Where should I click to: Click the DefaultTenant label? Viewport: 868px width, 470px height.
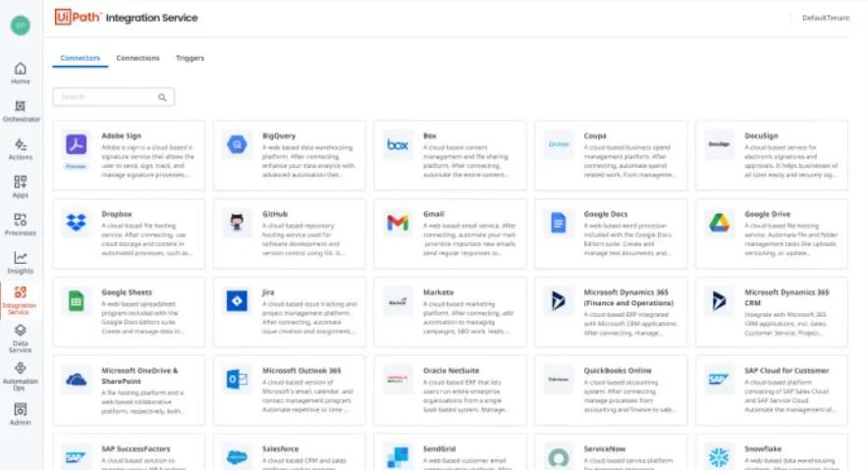click(x=826, y=18)
